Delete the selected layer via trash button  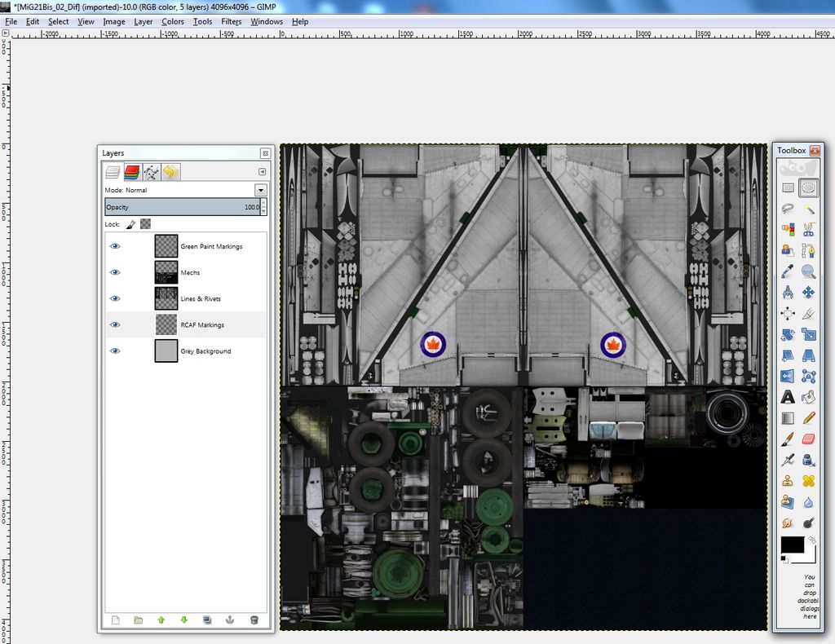coord(255,620)
